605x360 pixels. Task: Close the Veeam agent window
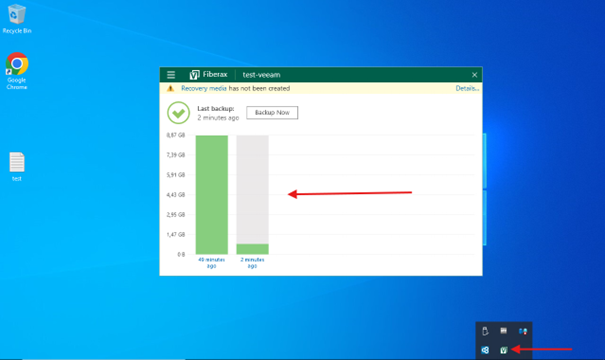[x=474, y=75]
